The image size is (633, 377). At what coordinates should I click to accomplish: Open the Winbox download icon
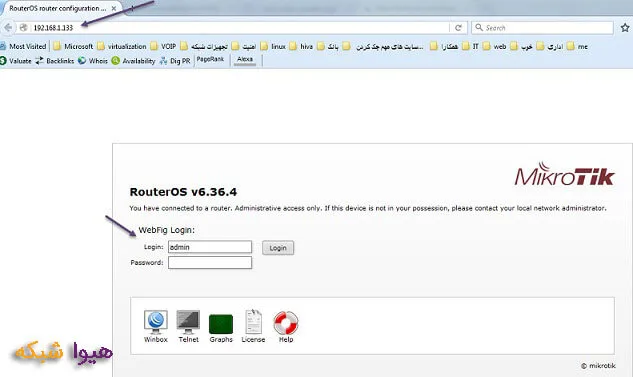click(156, 326)
